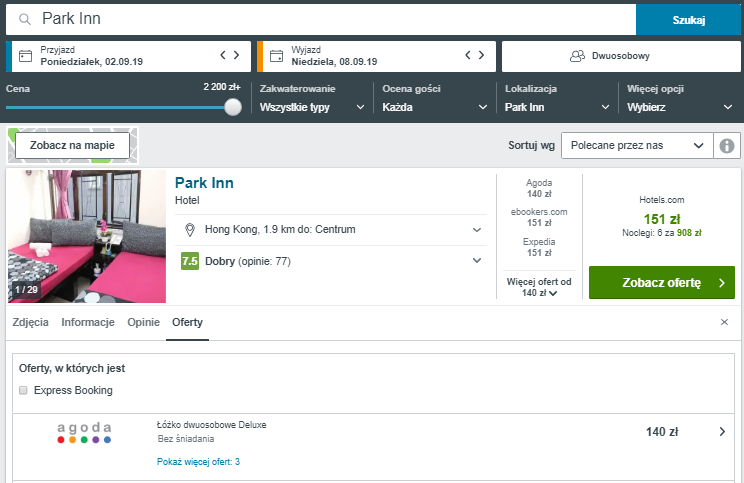Open the Zakwaterowanie type dropdown
This screenshot has height=483, width=744.
tap(312, 107)
